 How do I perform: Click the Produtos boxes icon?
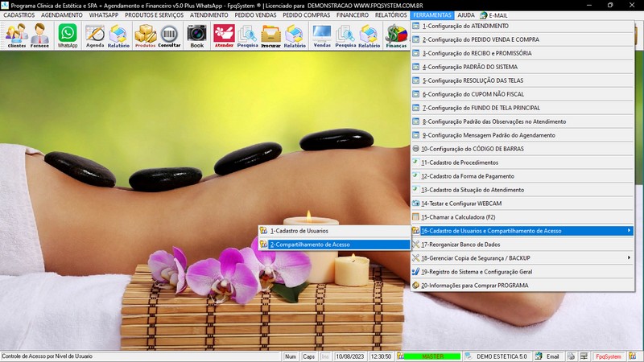(x=145, y=35)
